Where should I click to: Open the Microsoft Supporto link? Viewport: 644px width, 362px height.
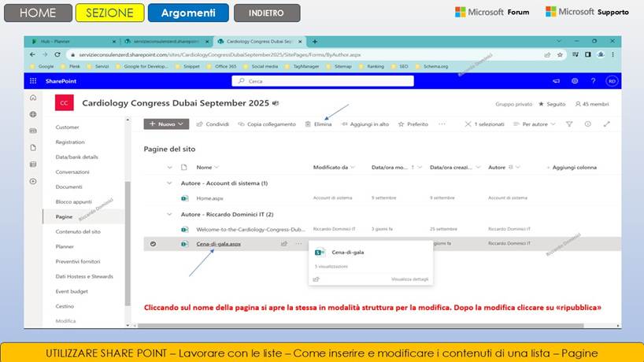(587, 12)
